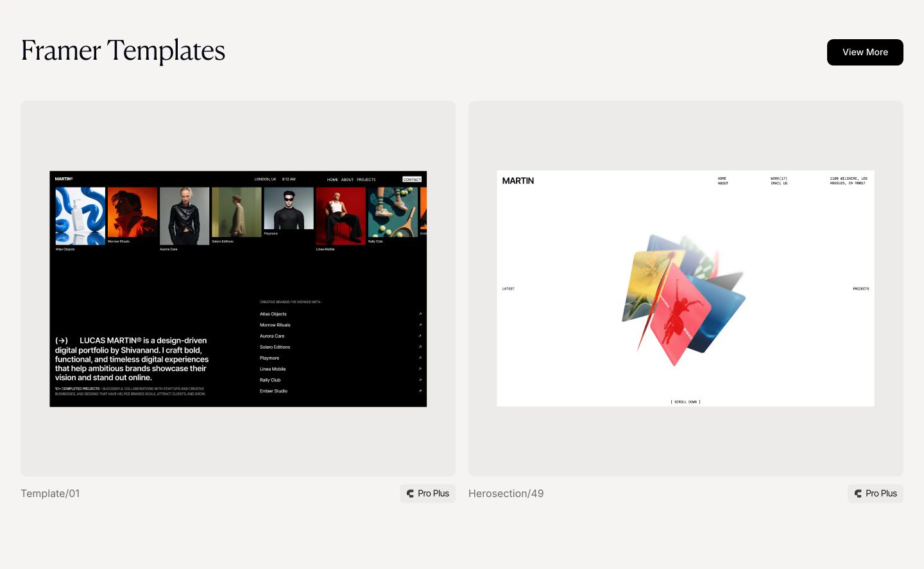Click the Framer icon in Herosection/49 Pro Plus badge
The height and width of the screenshot is (569, 924).
[x=858, y=493]
